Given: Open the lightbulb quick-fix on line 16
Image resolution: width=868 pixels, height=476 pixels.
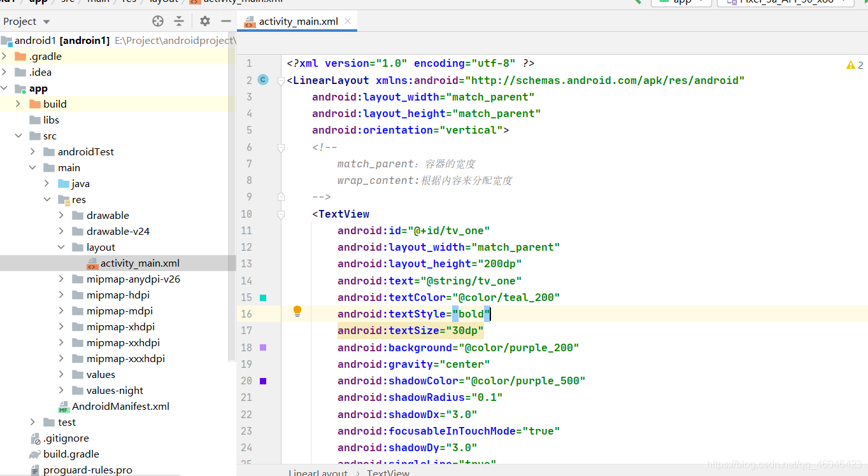Looking at the screenshot, I should (x=297, y=311).
